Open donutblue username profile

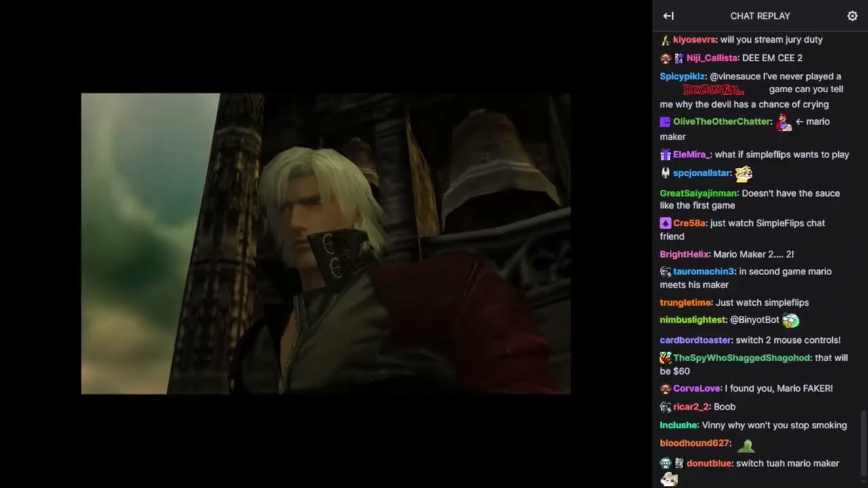point(709,464)
